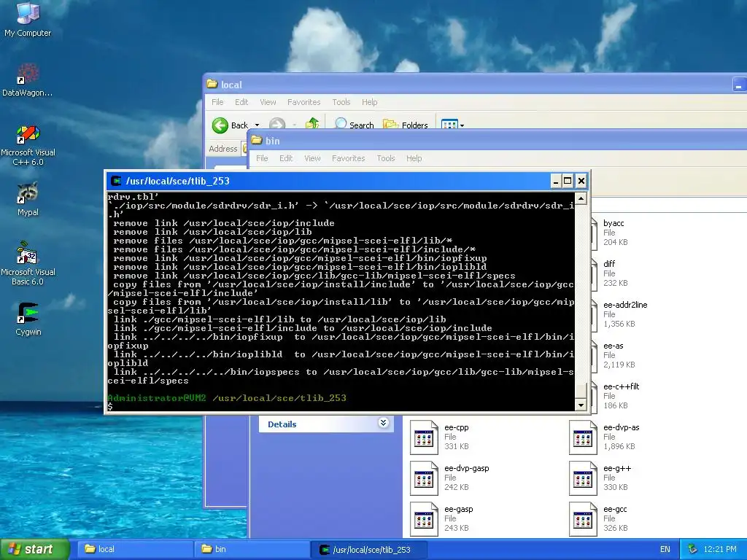This screenshot has width=747, height=560.
Task: Open File menu in bin window
Action: click(x=262, y=158)
